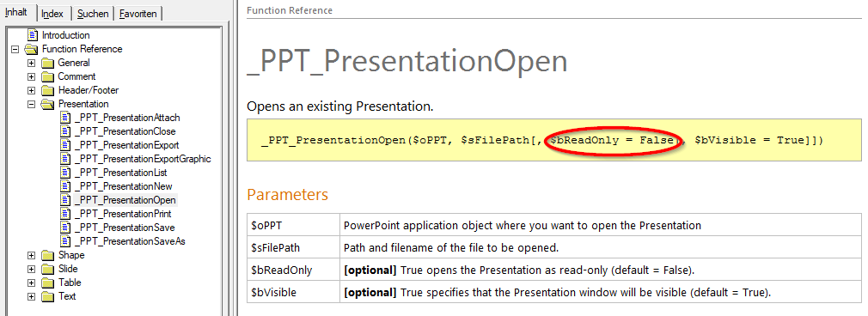
Task: Expand the Header/Footer folder node
Action: point(32,90)
